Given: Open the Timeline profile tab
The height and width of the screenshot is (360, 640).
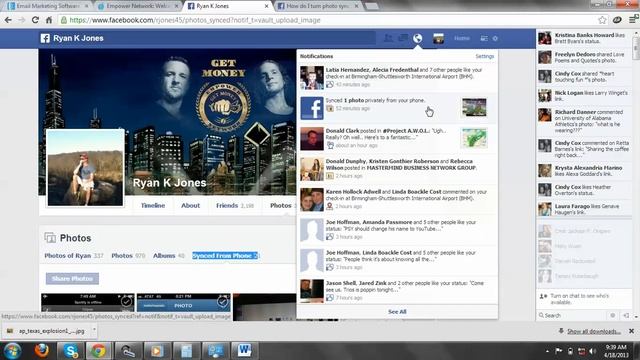Looking at the screenshot, I should [x=153, y=205].
